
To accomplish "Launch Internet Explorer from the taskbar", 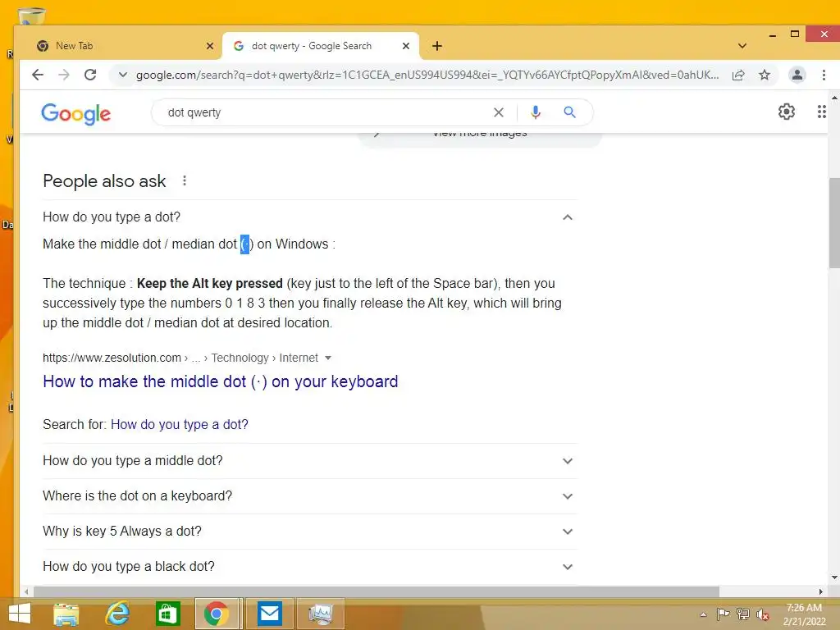I will coord(117,614).
